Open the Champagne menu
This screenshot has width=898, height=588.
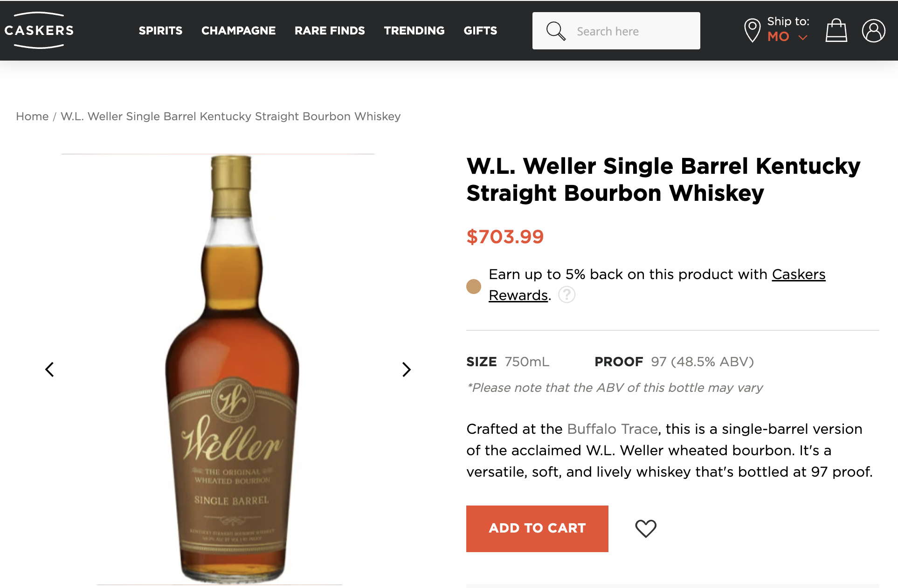[x=238, y=31]
